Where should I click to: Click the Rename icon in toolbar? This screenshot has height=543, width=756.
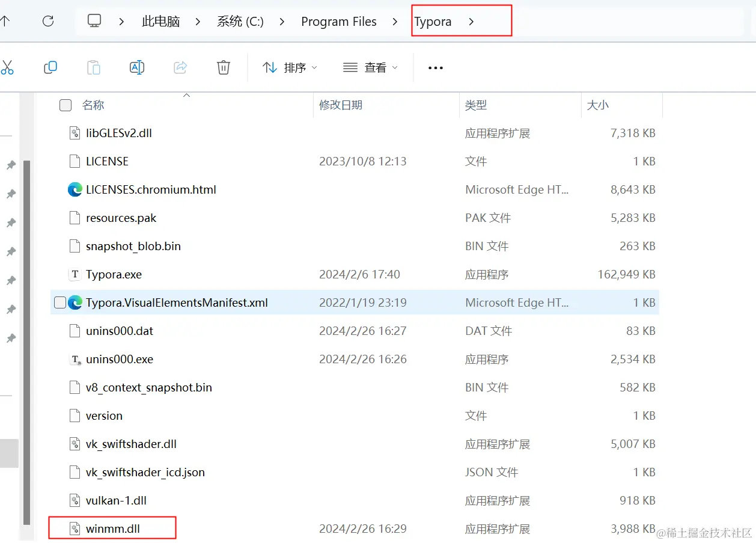137,67
